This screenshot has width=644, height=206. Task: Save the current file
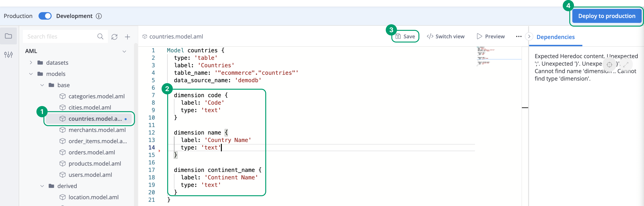click(x=405, y=37)
